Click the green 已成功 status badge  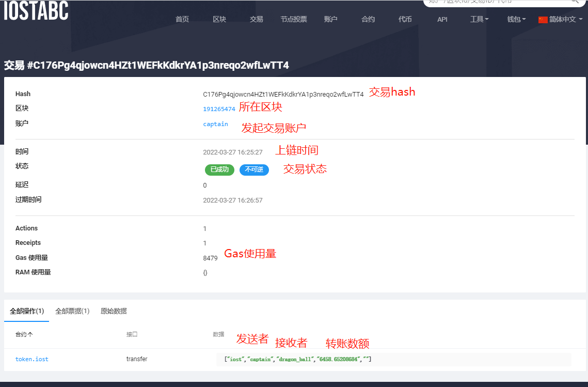click(x=219, y=169)
